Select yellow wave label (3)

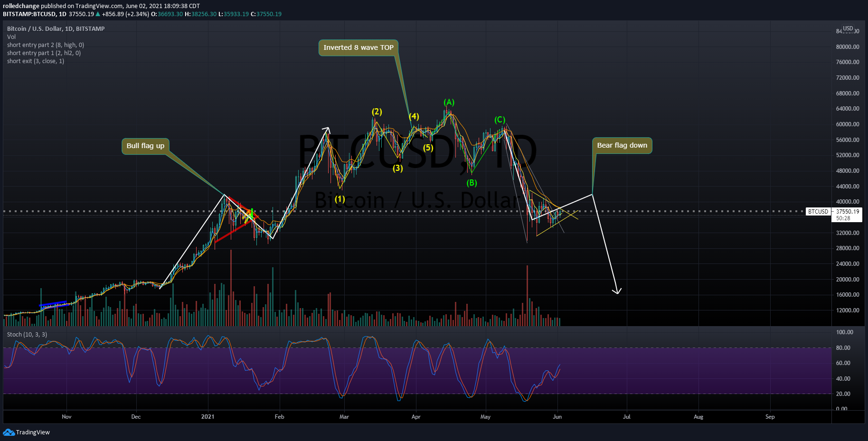[x=397, y=168]
